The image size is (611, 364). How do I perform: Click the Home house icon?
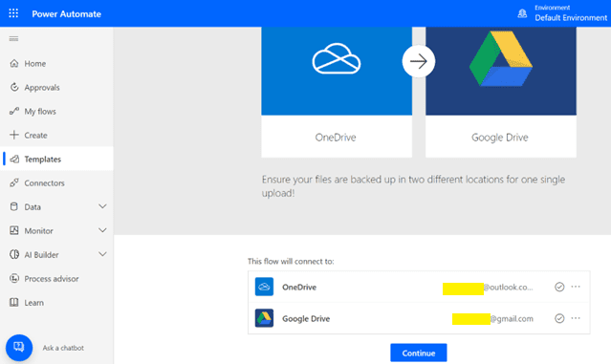tap(14, 63)
